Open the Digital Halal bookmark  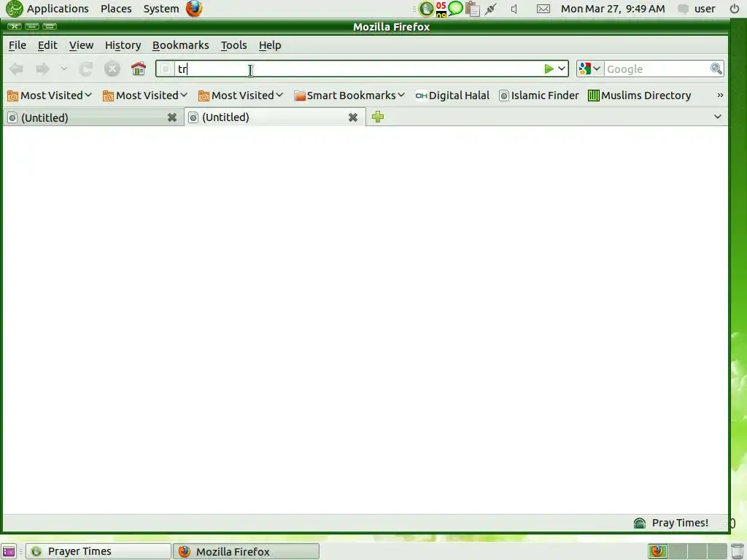click(452, 96)
